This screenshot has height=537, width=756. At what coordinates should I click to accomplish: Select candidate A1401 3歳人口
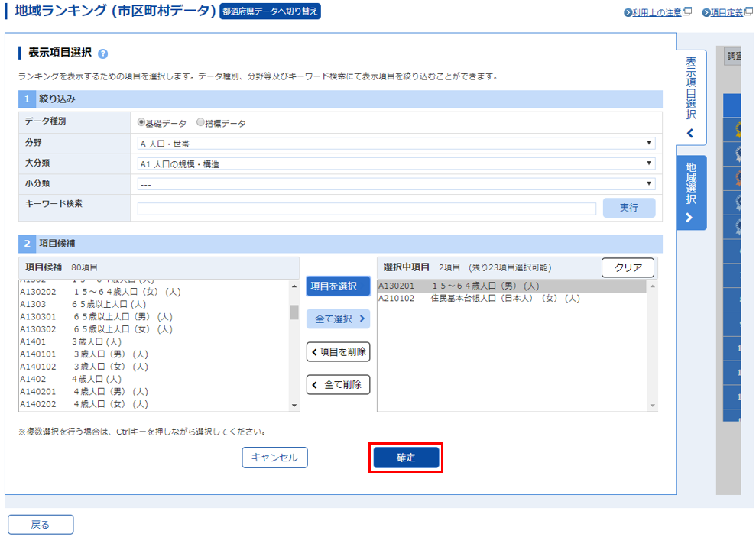point(154,342)
